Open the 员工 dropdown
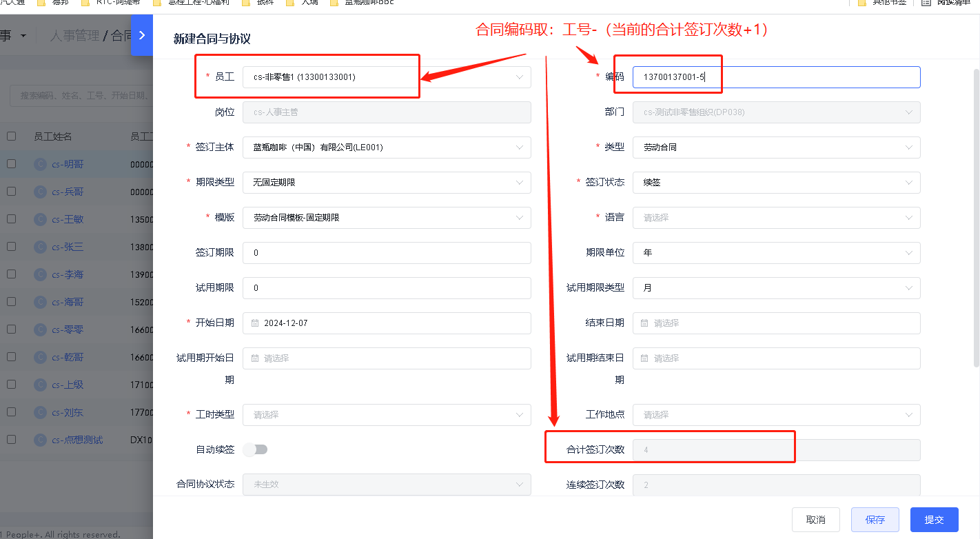This screenshot has width=980, height=539. click(x=386, y=77)
